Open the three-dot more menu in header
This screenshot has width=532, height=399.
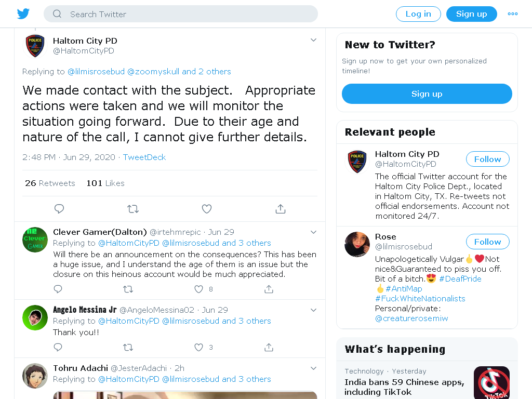coord(513,14)
